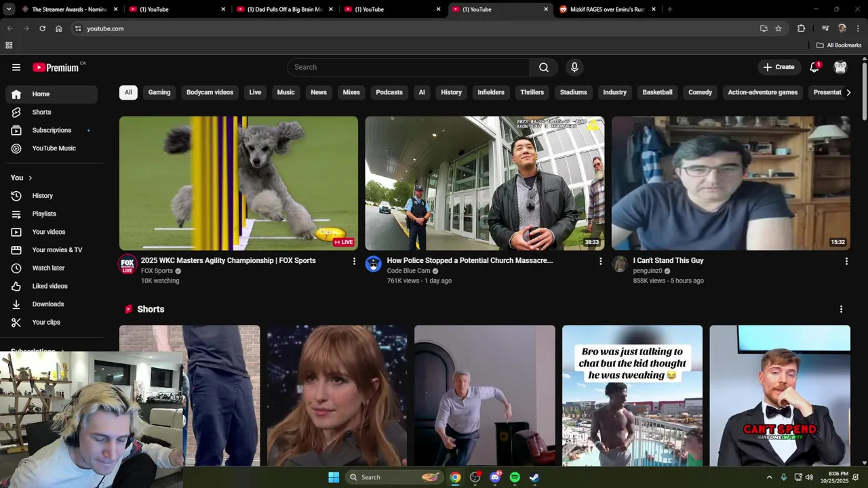Select the Music filter chip
Viewport: 868px width, 488px height.
tap(286, 92)
